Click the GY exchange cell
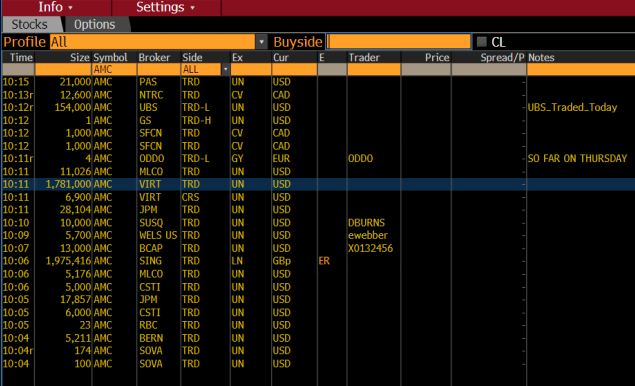This screenshot has width=635, height=386. [237, 158]
